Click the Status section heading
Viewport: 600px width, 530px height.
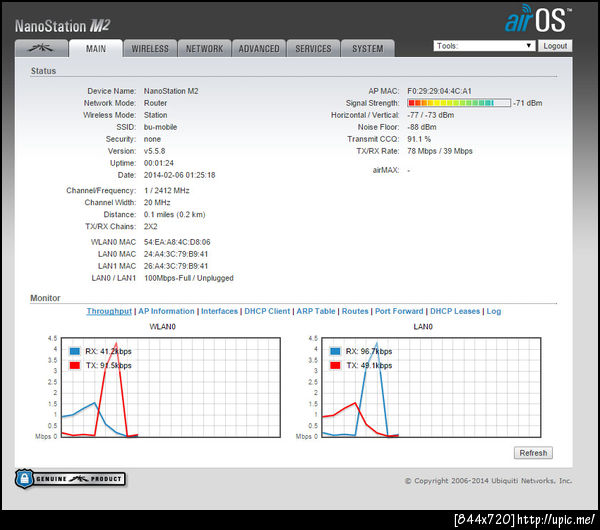tap(43, 71)
